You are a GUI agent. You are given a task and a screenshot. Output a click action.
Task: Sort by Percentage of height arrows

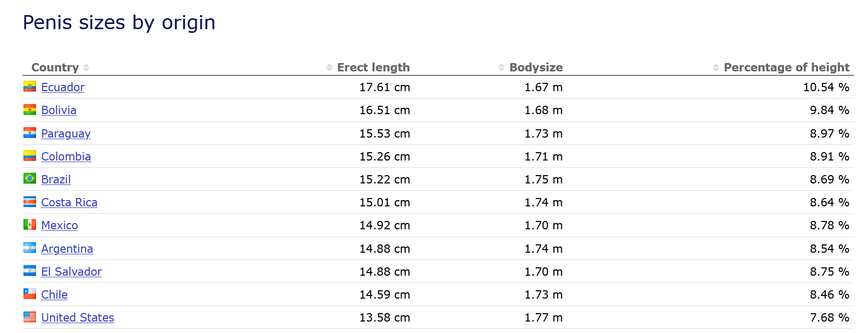click(x=716, y=68)
